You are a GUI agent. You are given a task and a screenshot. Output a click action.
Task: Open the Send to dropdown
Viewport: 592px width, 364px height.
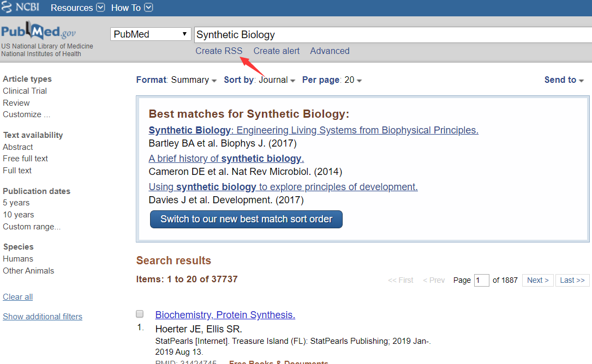click(x=564, y=80)
